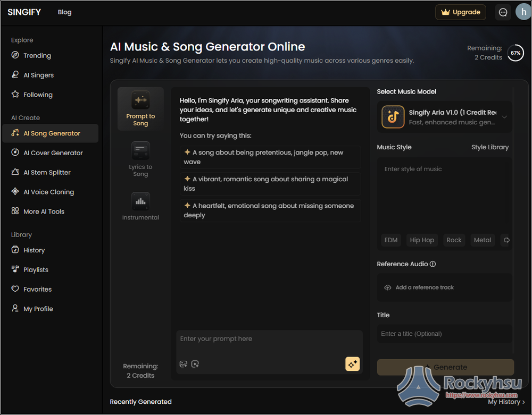532x415 pixels.
Task: Expand the Singify Aria V1.0 model dropdown
Action: 444,117
